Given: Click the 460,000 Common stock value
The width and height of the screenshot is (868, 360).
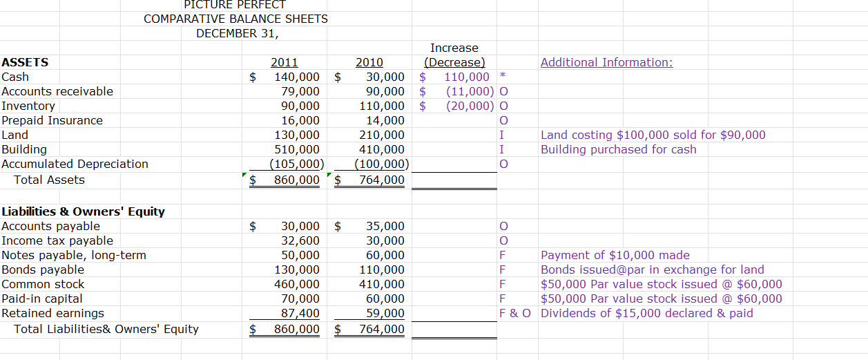Looking at the screenshot, I should pyautogui.click(x=297, y=284).
